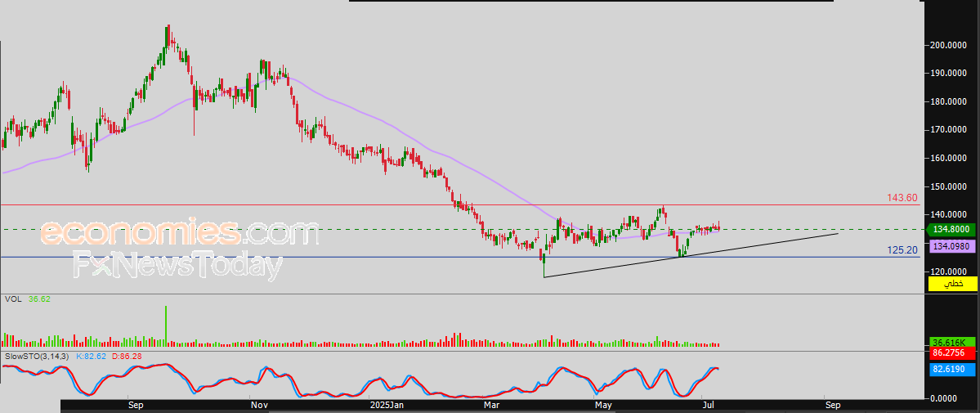Click the K:82.62 stochastic reading
This screenshot has height=413, width=980.
pos(92,356)
